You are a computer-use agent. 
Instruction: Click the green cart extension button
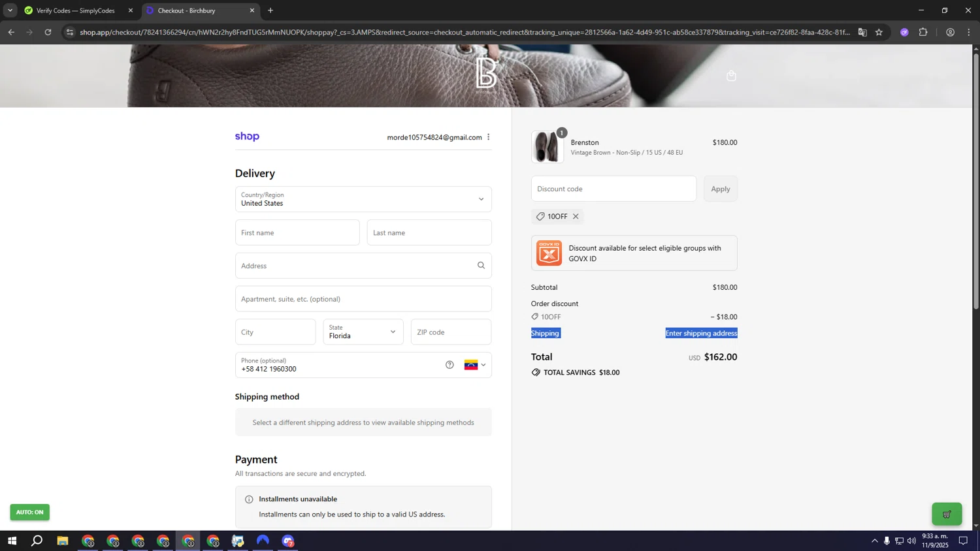(x=947, y=514)
